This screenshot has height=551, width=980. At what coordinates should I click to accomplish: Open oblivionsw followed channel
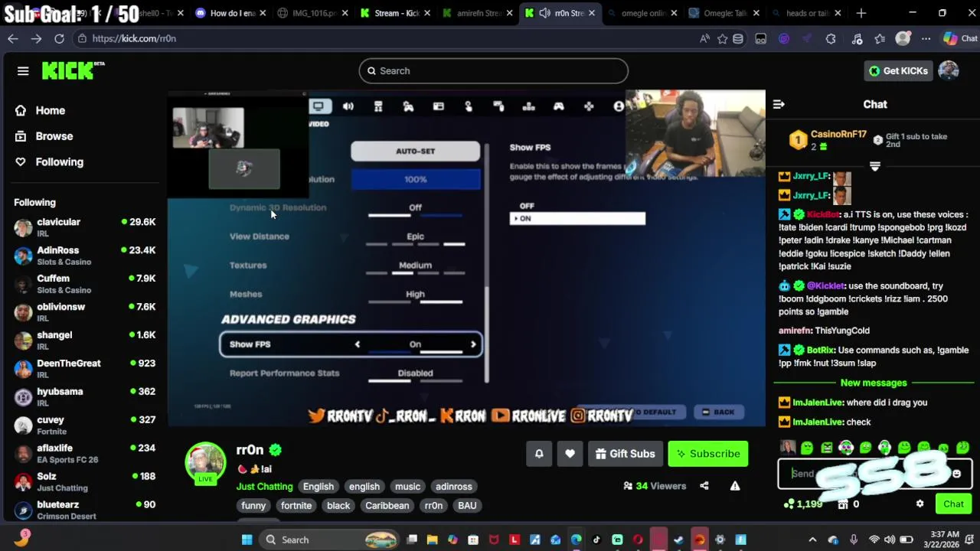click(84, 312)
